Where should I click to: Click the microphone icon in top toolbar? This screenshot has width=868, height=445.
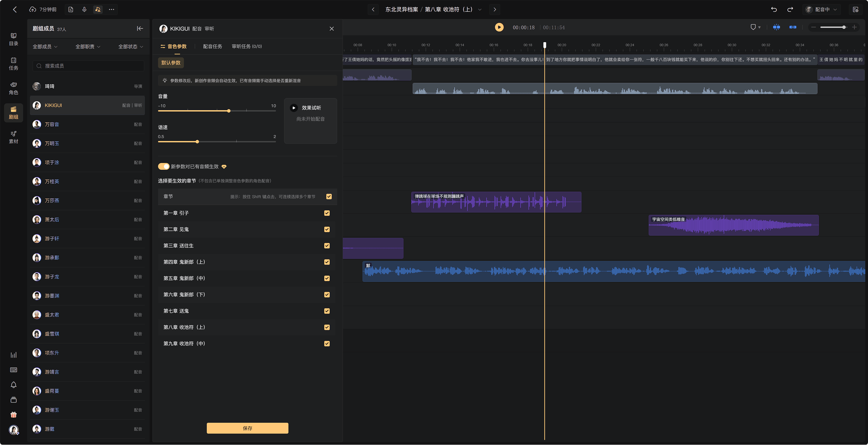tap(84, 9)
